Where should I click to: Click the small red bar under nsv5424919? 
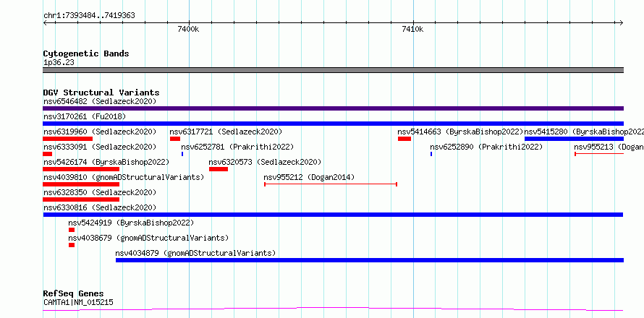72,230
